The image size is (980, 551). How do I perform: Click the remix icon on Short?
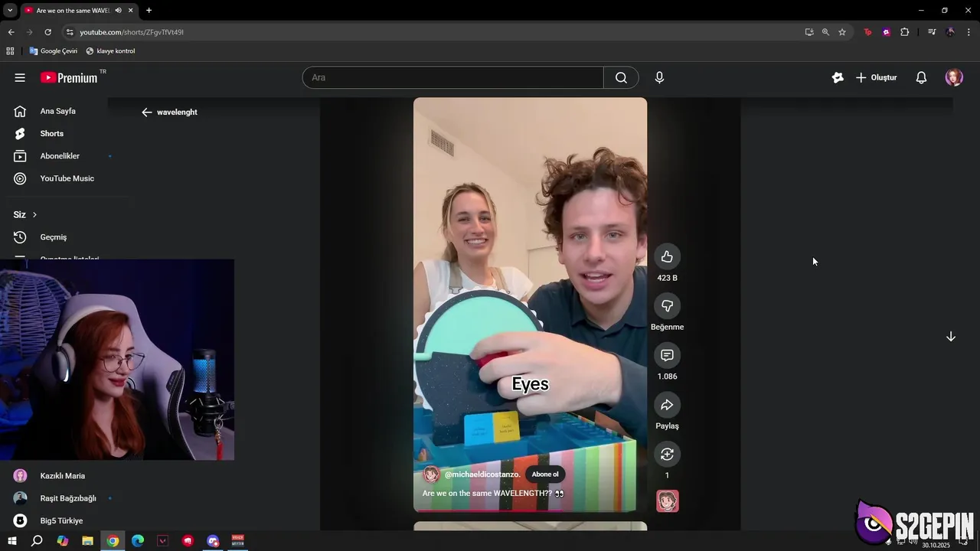667,454
